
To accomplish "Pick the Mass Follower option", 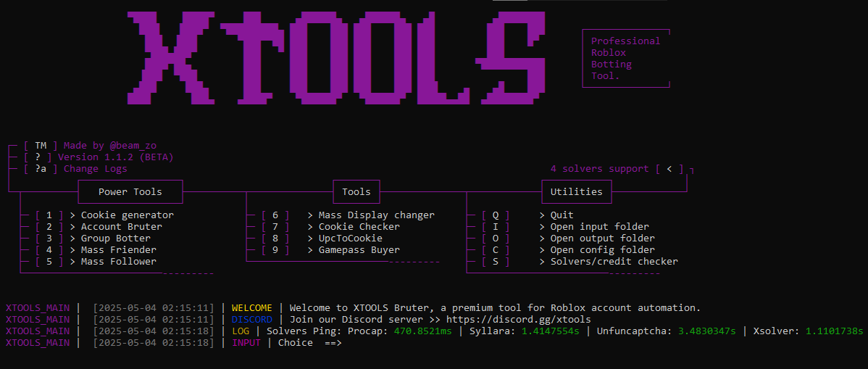I will pos(119,262).
